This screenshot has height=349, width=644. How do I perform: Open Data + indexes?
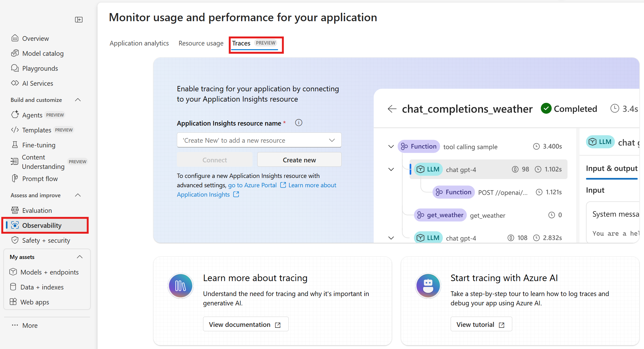36,287
